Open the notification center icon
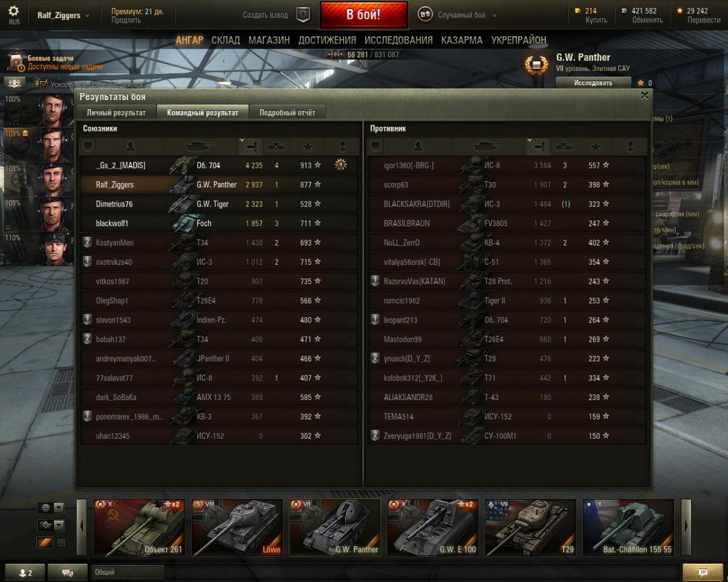This screenshot has width=728, height=582. [703, 572]
